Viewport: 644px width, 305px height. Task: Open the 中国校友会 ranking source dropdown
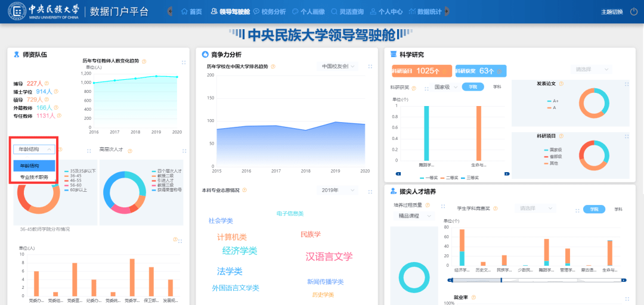(x=338, y=67)
